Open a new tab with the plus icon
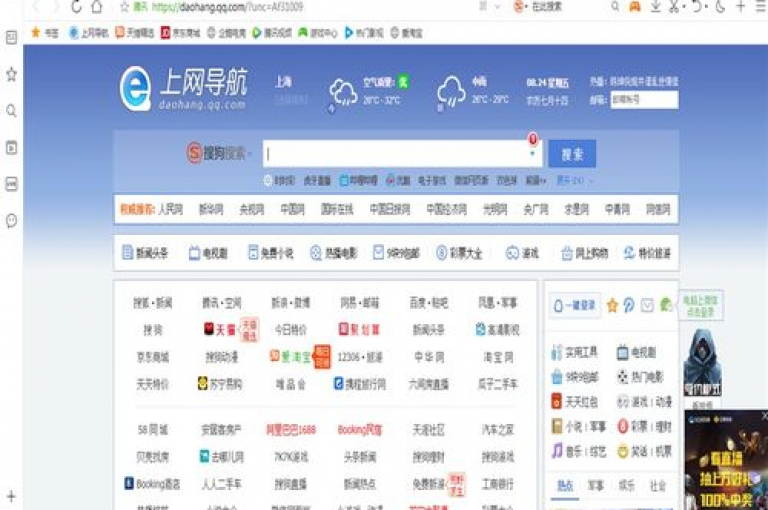This screenshot has width=768, height=510. (741, 6)
